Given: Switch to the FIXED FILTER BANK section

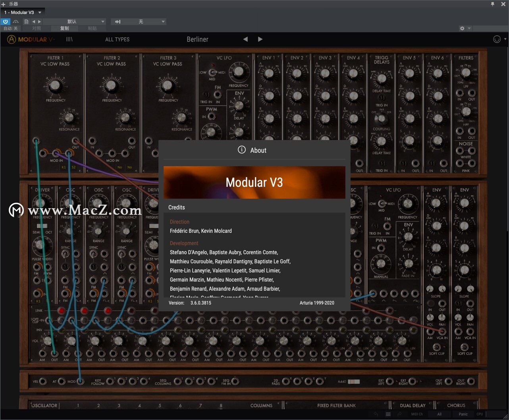Looking at the screenshot, I should 336,405.
